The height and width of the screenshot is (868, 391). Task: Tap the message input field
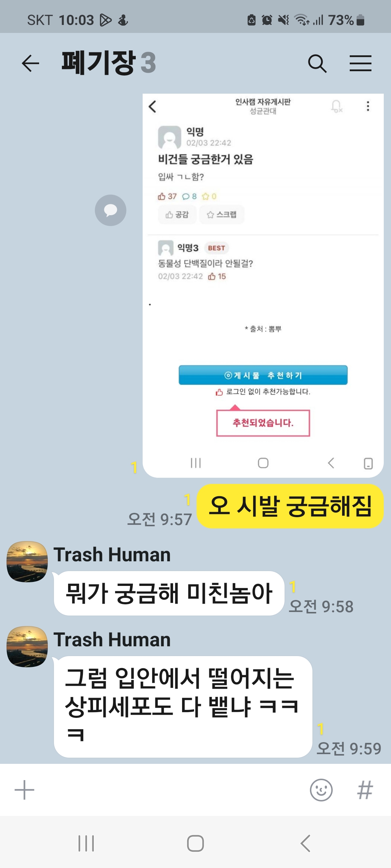point(172,790)
